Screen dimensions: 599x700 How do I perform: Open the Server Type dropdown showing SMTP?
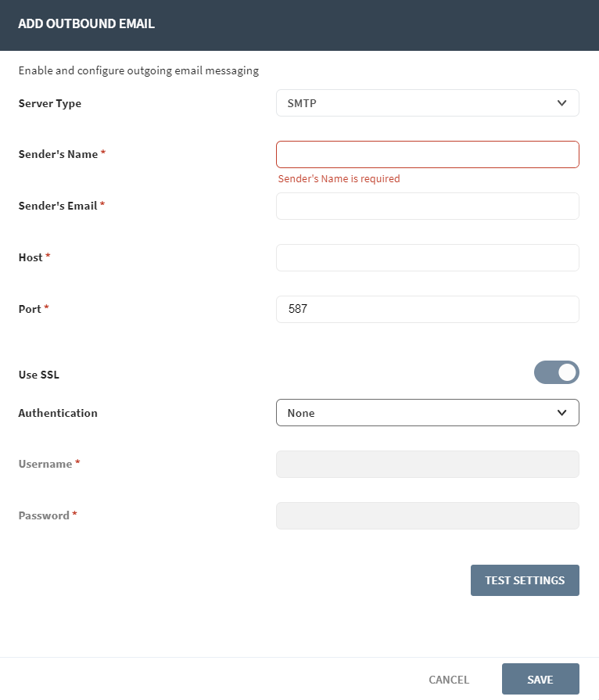(x=428, y=103)
